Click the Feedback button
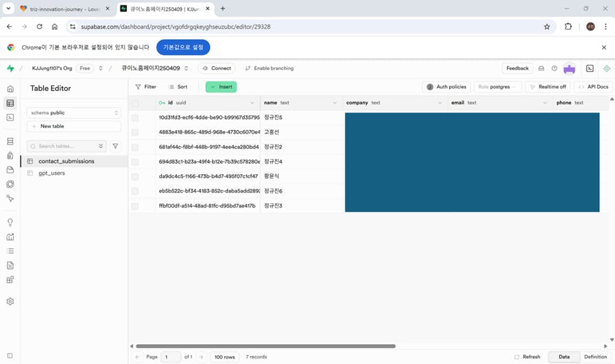 point(518,69)
